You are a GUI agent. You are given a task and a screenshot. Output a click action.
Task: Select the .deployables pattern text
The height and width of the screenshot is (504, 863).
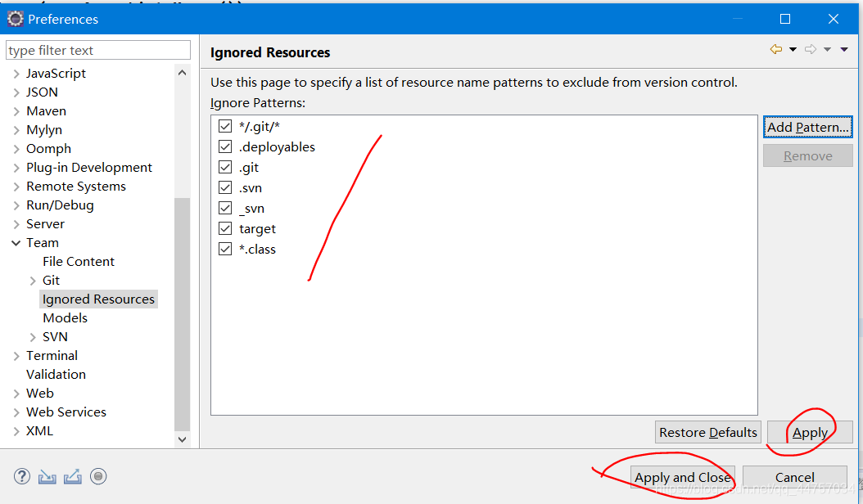[x=277, y=147]
